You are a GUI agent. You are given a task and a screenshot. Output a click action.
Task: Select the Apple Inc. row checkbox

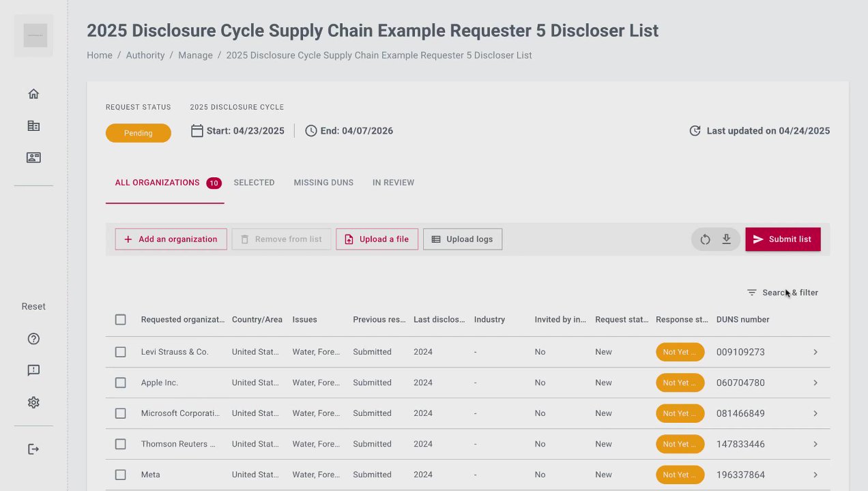point(121,383)
